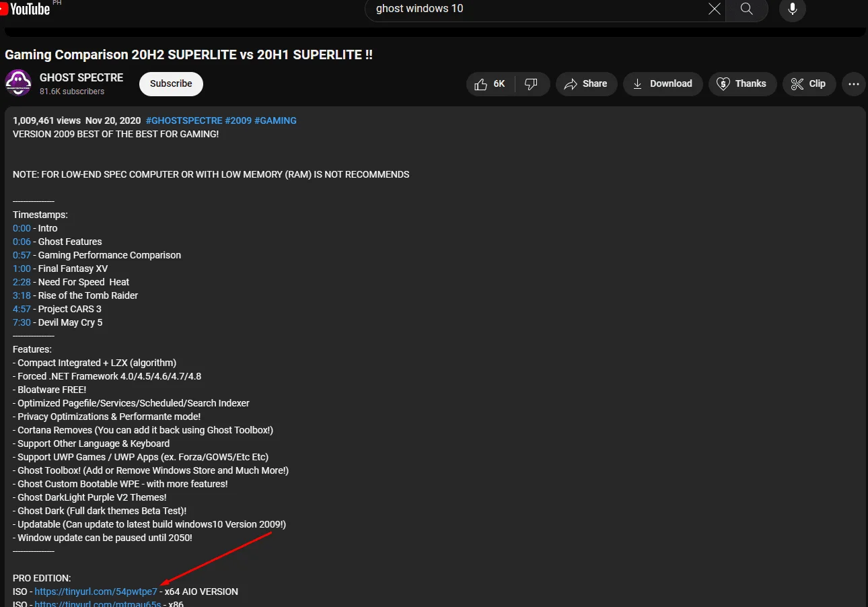Click the video title Gaming Comparison 20H2 SUPERLITE
This screenshot has height=607, width=868.
pos(188,55)
